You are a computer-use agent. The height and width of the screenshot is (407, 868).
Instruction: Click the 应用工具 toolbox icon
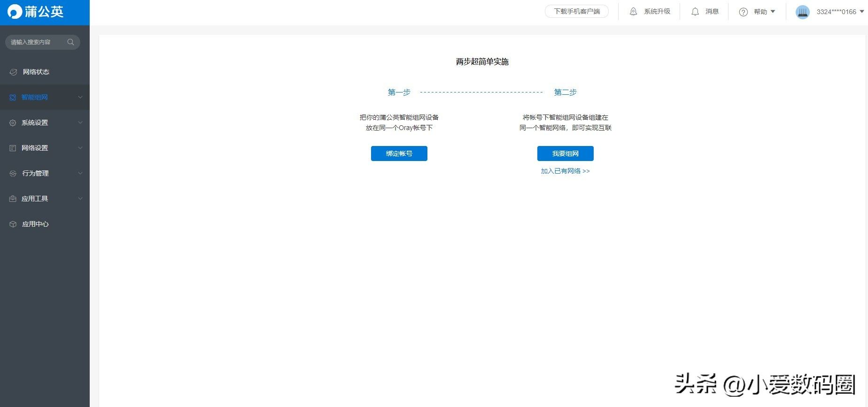13,199
